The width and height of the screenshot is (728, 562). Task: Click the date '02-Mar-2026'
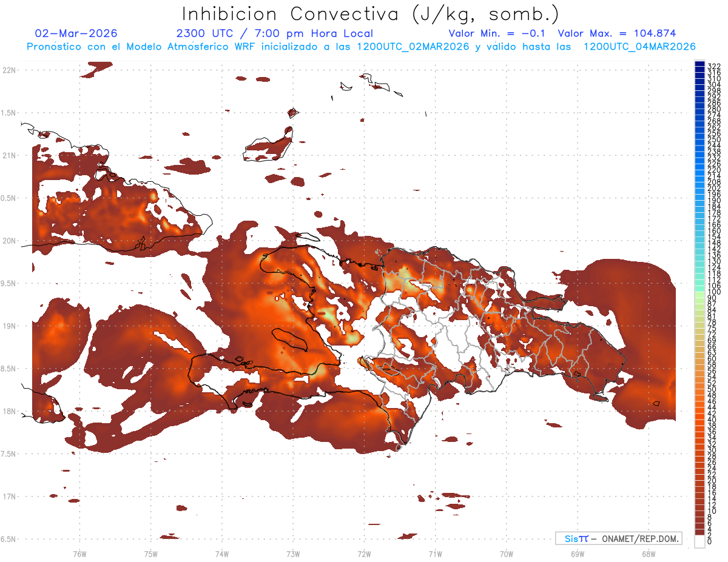click(76, 33)
